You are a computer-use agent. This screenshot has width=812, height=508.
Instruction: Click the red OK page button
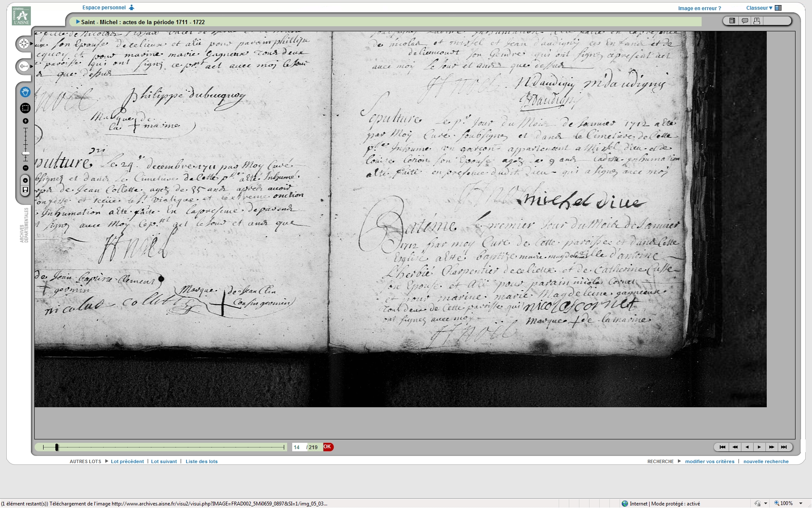point(328,447)
